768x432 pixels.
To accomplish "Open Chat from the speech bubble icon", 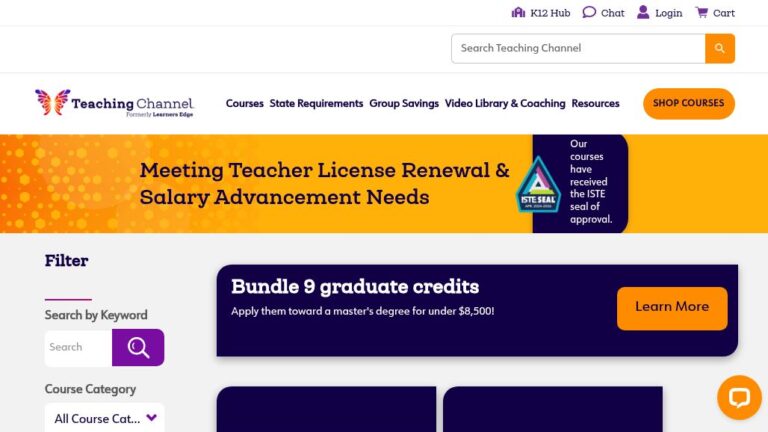I will pyautogui.click(x=589, y=12).
